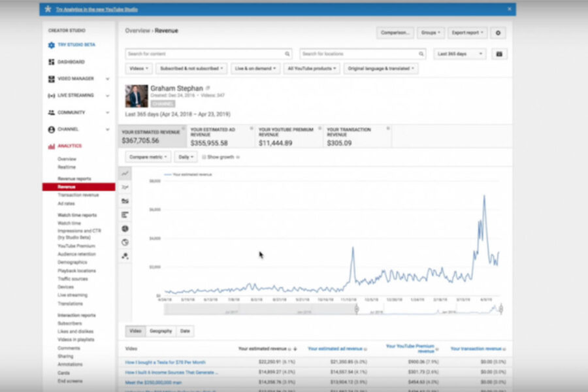Open Watch time in Analytics sidebar

click(x=69, y=223)
